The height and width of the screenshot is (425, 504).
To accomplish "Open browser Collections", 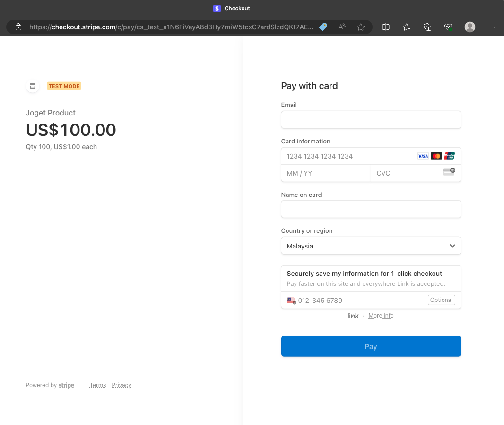I will [427, 27].
